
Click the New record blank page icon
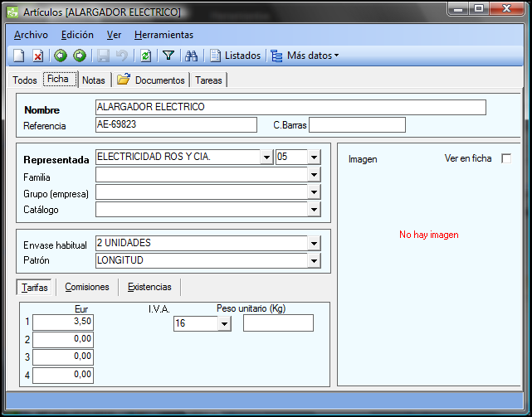pyautogui.click(x=19, y=56)
